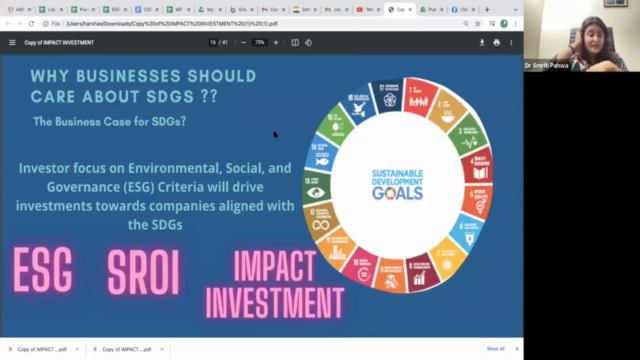Open the PDF viewer sidebar menu
Image resolution: width=640 pixels, height=360 pixels.
12,42
